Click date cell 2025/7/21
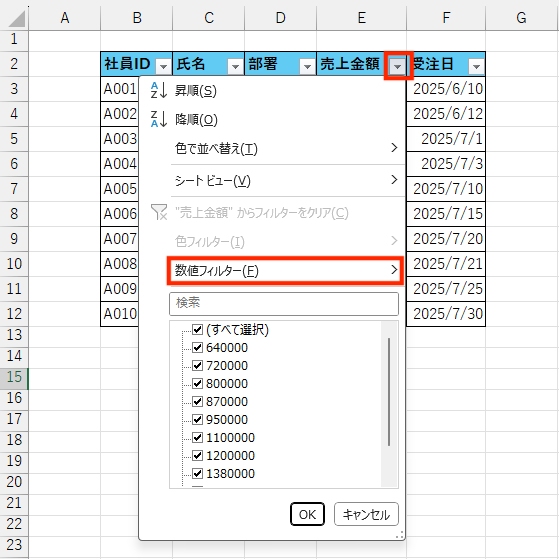 [446, 264]
